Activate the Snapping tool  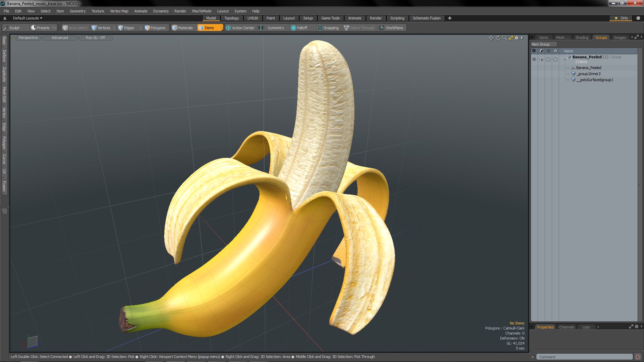click(328, 28)
